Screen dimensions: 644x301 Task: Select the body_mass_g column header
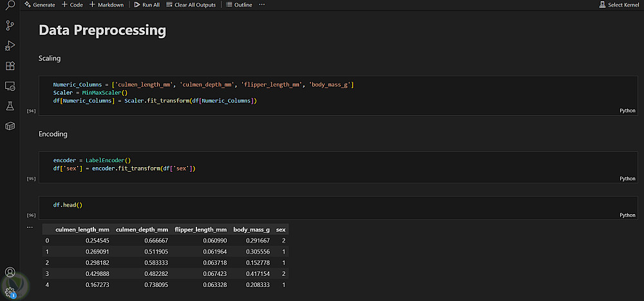tap(252, 229)
